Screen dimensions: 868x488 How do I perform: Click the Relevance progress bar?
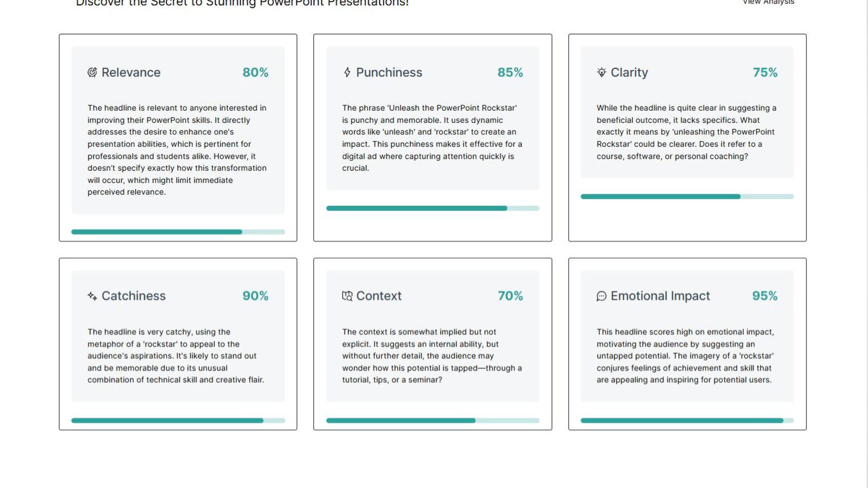[x=178, y=232]
